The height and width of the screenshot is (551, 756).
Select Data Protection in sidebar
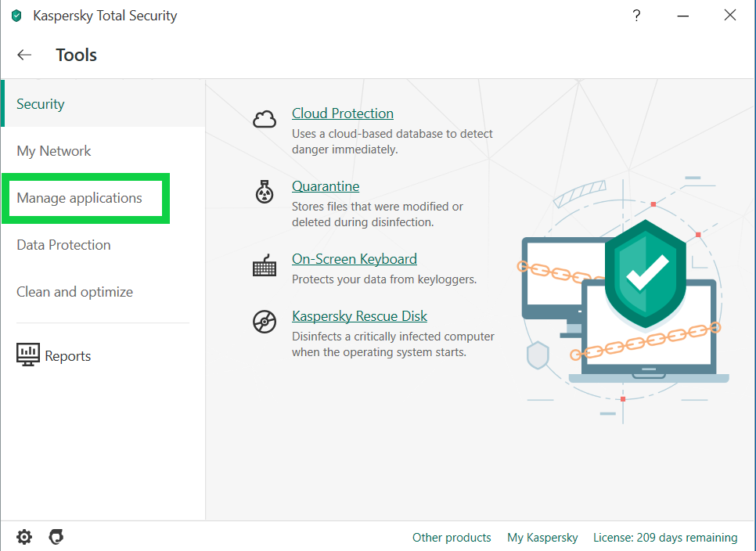pyautogui.click(x=63, y=245)
